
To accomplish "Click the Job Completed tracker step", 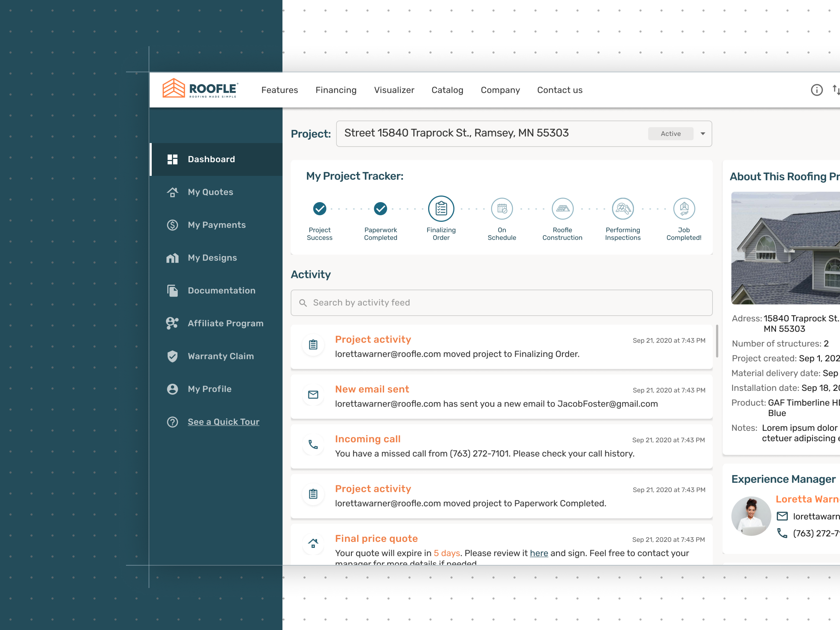I will (684, 208).
